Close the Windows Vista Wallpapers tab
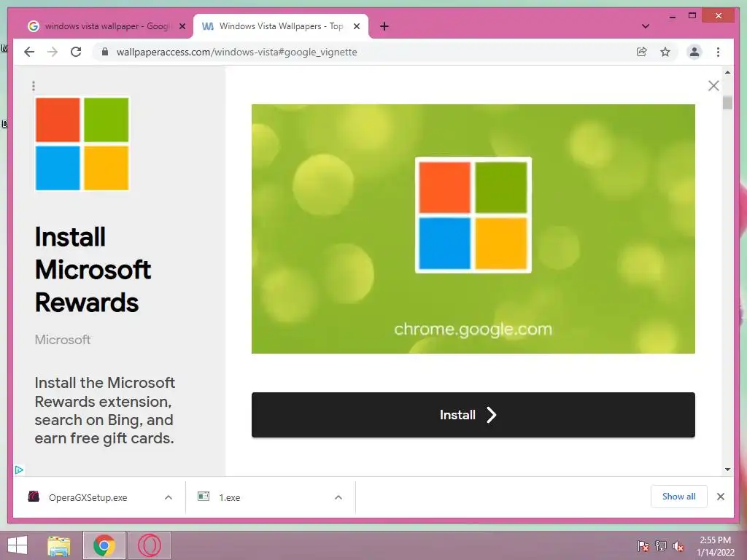The height and width of the screenshot is (560, 747). [x=356, y=26]
